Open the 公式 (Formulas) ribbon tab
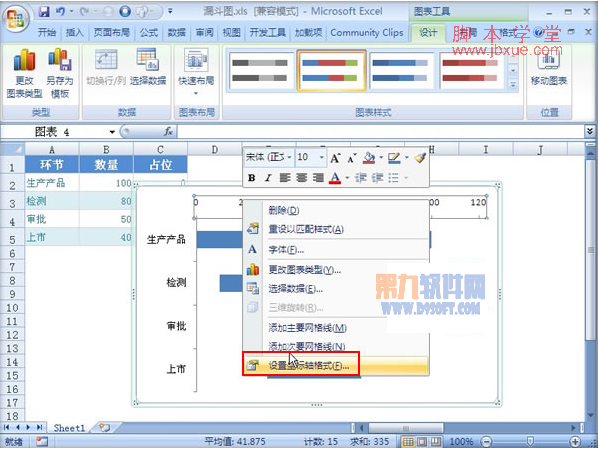 pyautogui.click(x=148, y=33)
